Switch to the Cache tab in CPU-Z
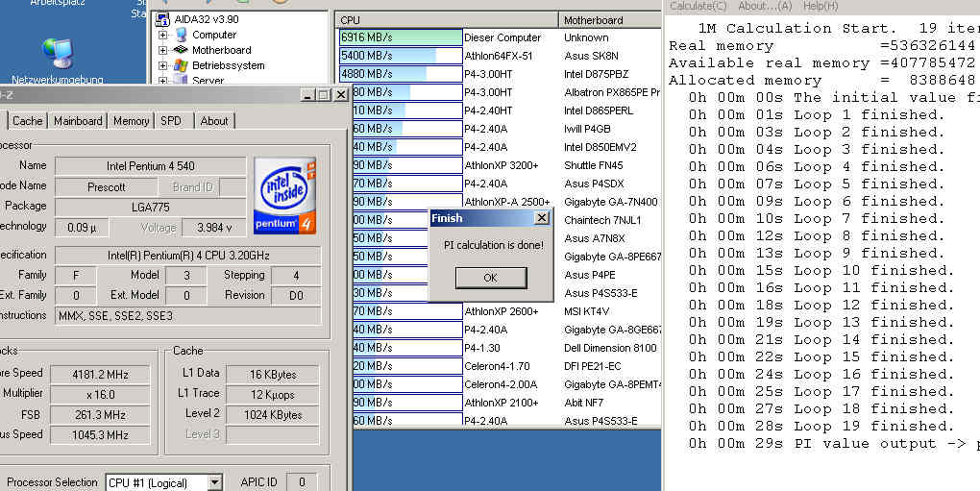This screenshot has width=980, height=491. coord(28,120)
